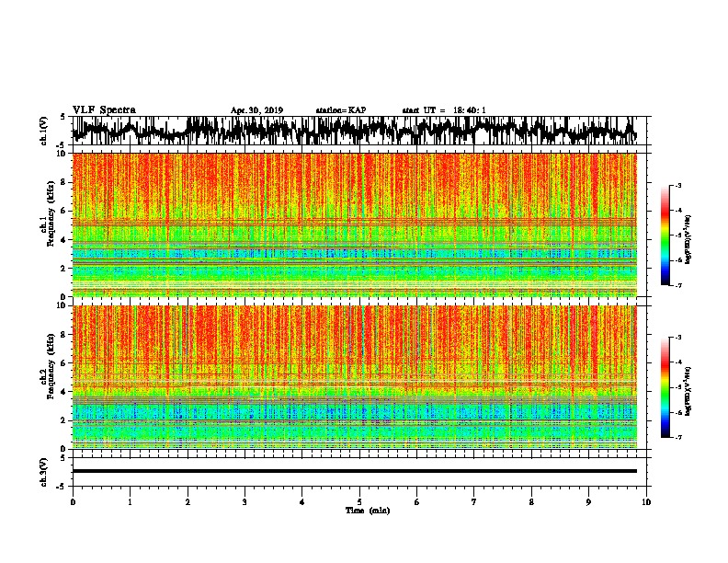Click the time axis tick label "7"

coord(474,502)
